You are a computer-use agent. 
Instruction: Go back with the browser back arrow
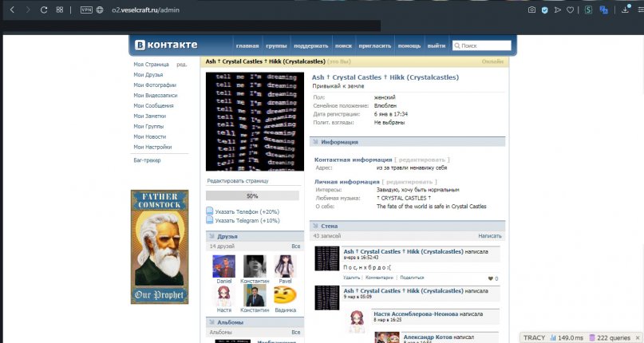click(12, 10)
